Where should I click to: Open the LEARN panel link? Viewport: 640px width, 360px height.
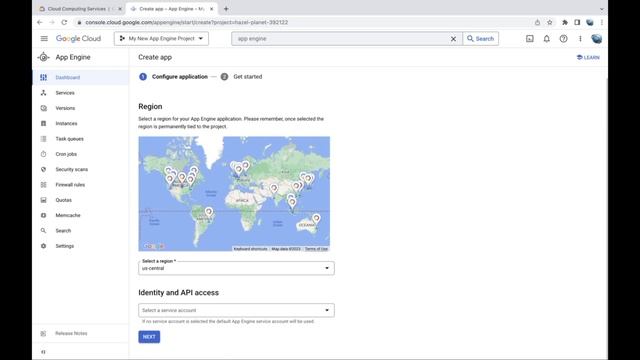click(588, 58)
